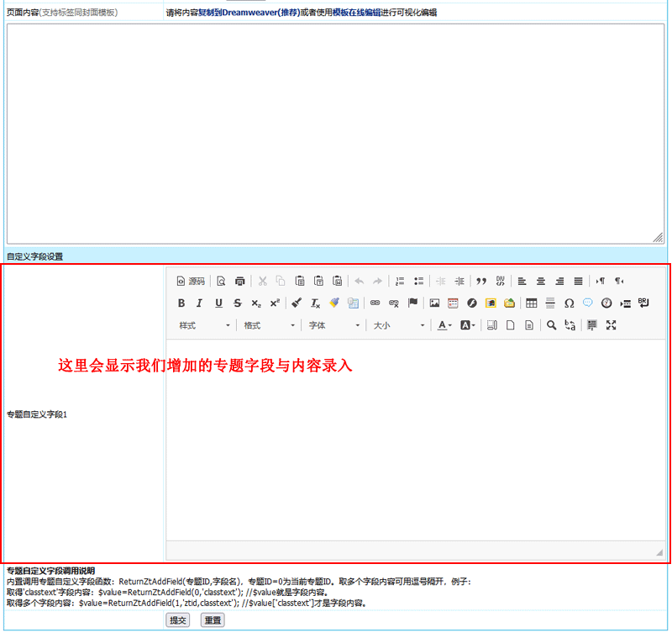Click the 重置 reset button

coord(213,620)
